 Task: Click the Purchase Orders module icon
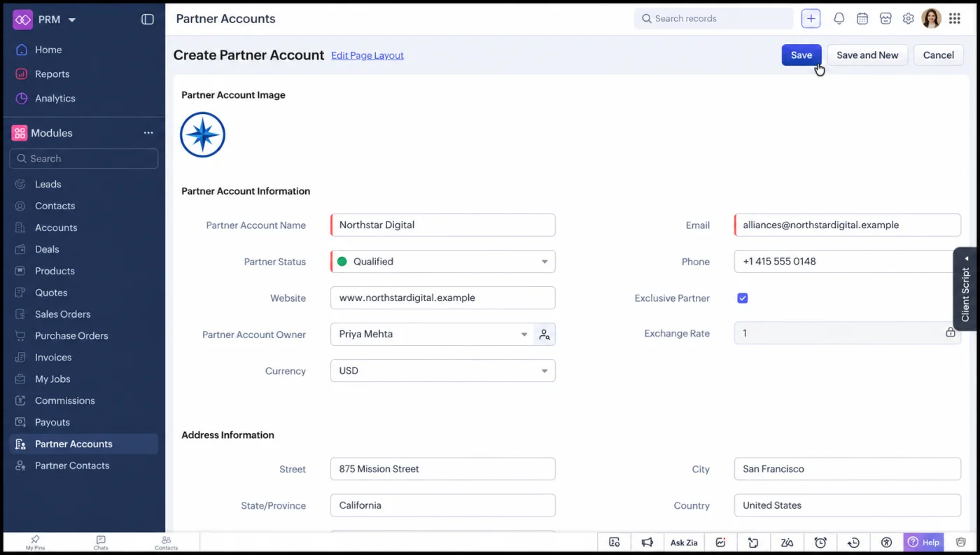pos(21,336)
